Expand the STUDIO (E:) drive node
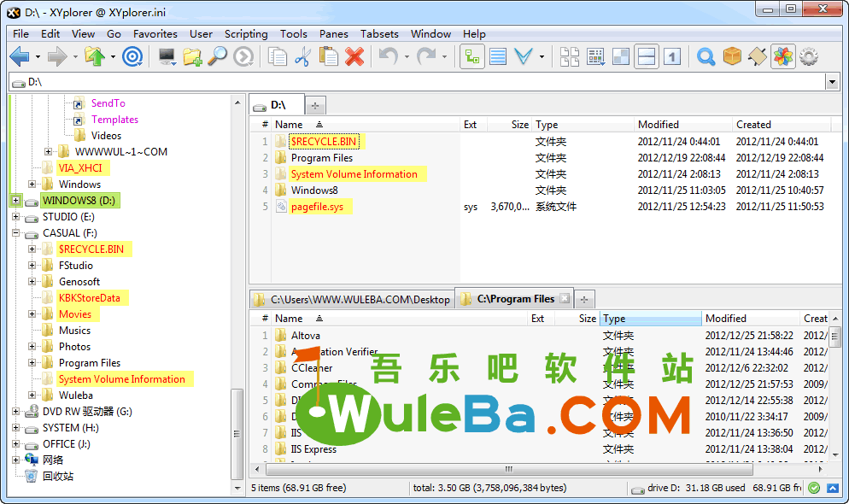 [x=15, y=216]
